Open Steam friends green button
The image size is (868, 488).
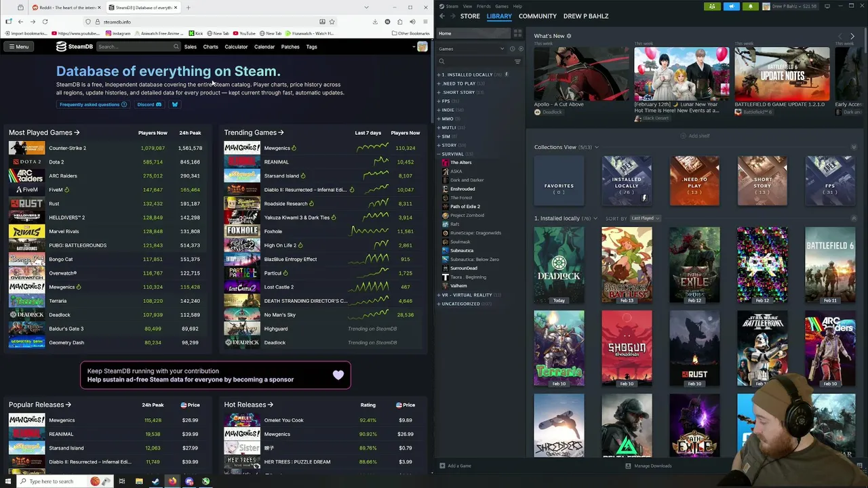click(712, 6)
